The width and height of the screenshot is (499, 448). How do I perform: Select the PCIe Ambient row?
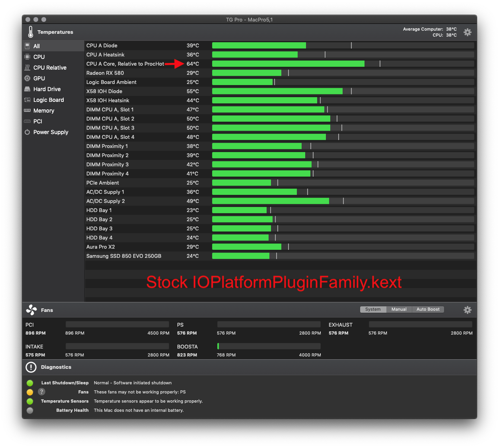coord(280,183)
